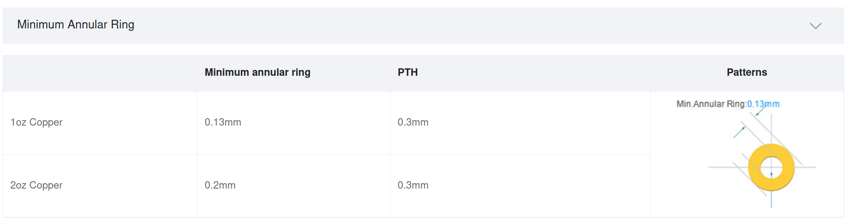Click the 0.13mm annular ring value
Screen dimensions: 868x224
pyautogui.click(x=223, y=122)
